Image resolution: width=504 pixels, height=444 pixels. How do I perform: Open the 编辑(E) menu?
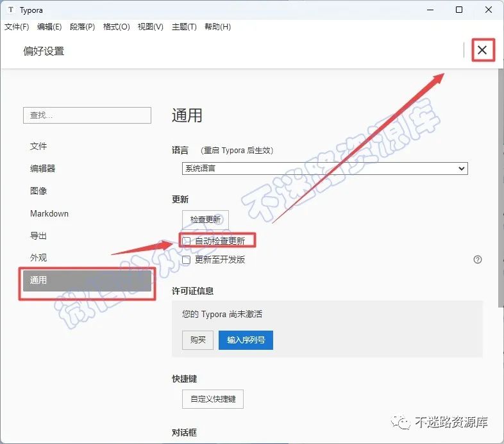(49, 27)
